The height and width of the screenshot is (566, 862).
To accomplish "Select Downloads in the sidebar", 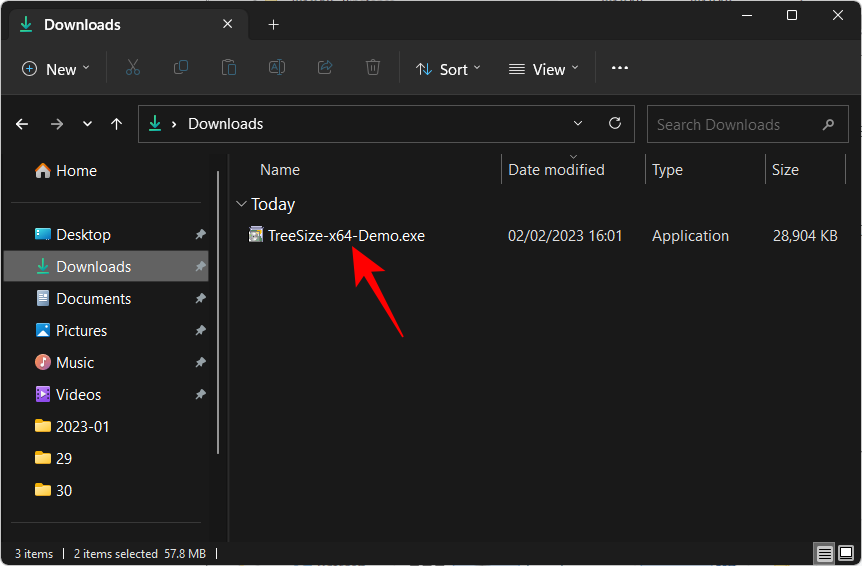I will pyautogui.click(x=106, y=267).
